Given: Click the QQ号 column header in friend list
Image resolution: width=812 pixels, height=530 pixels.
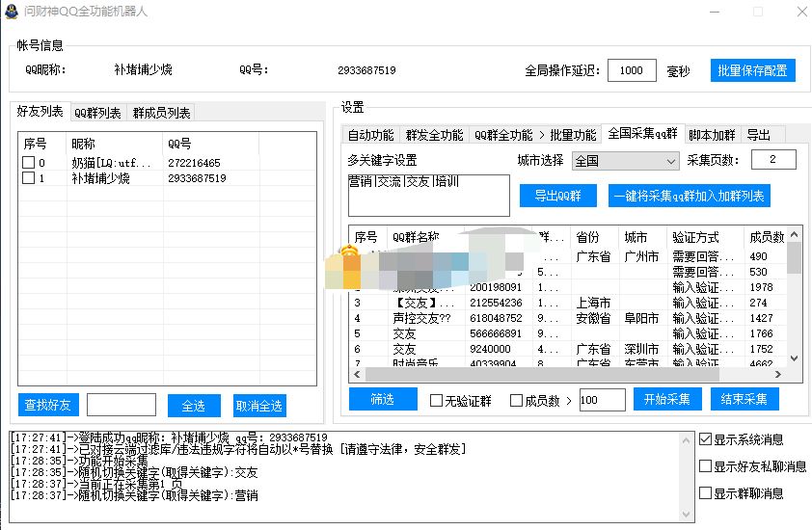Looking at the screenshot, I should (211, 144).
